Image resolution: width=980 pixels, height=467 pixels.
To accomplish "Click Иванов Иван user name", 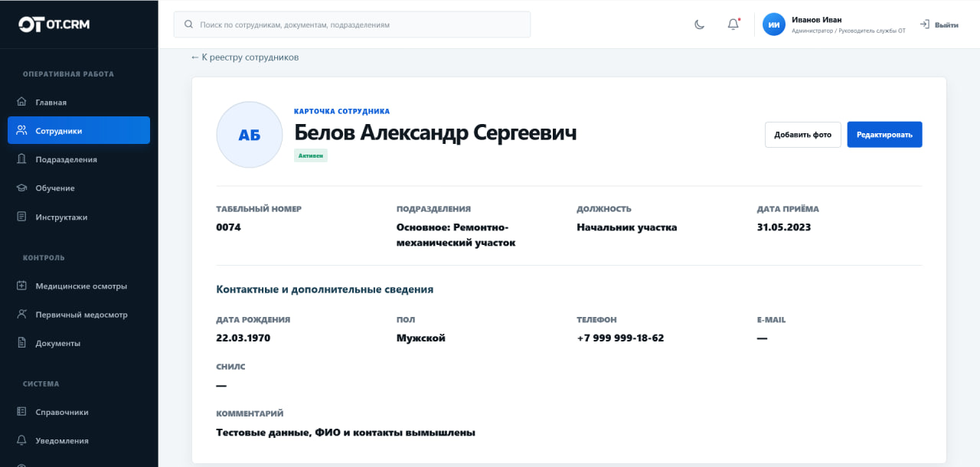I will 817,20.
